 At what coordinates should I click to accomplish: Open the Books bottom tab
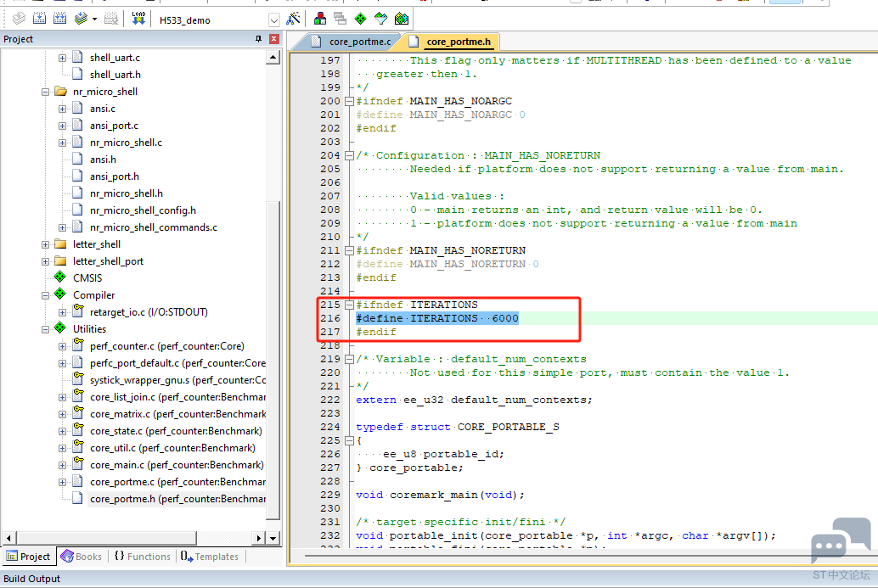[x=82, y=556]
